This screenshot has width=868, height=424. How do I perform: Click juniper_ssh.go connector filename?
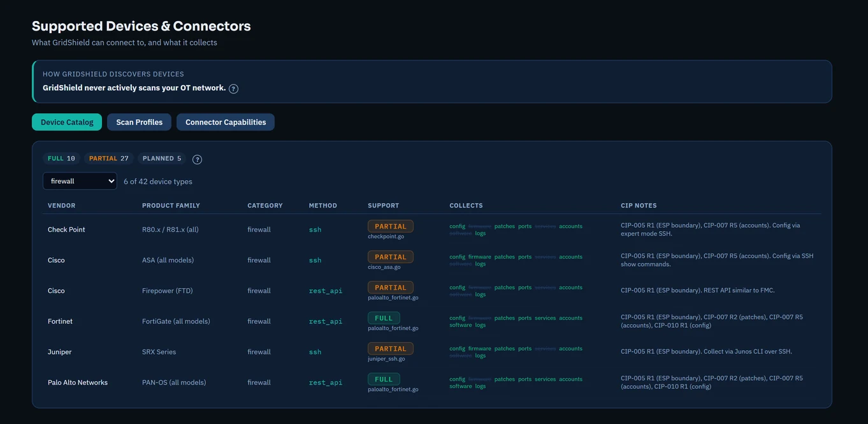point(386,358)
